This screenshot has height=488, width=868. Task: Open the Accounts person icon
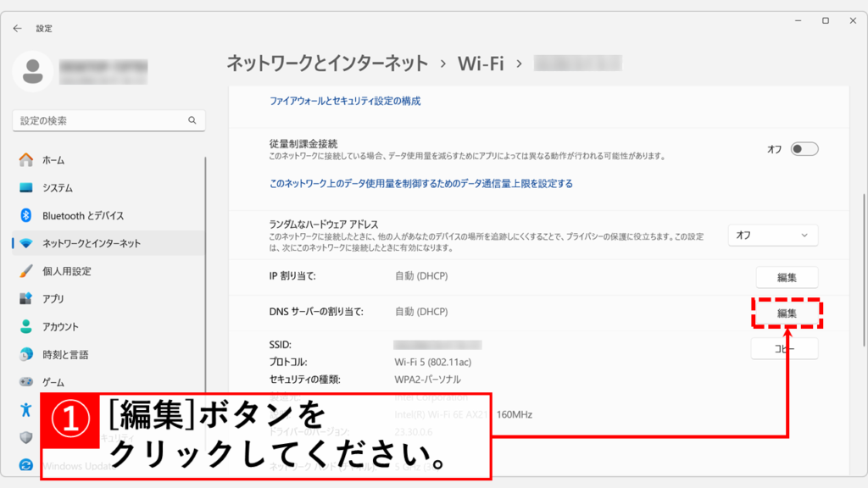coord(25,327)
